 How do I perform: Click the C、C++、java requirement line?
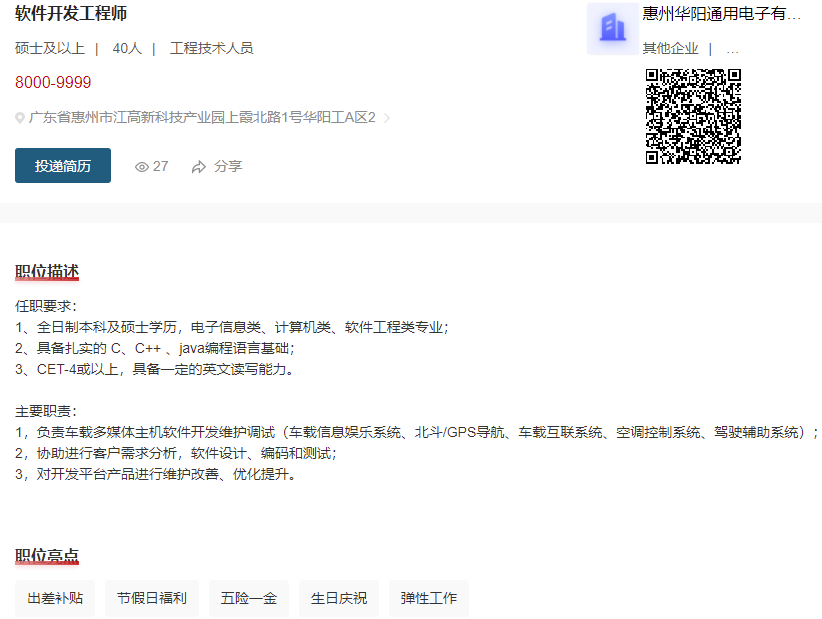tap(155, 349)
